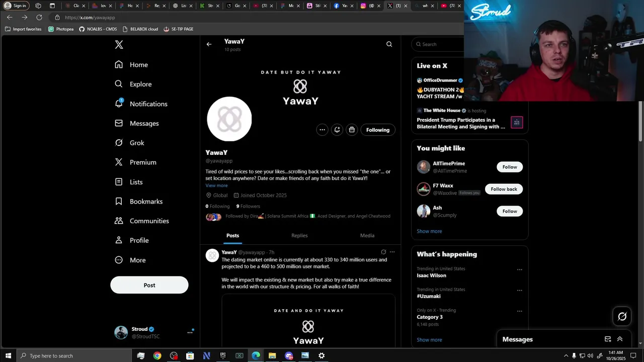Open the three-dot menu on the 7h post
The image size is (644, 362).
[x=392, y=252]
